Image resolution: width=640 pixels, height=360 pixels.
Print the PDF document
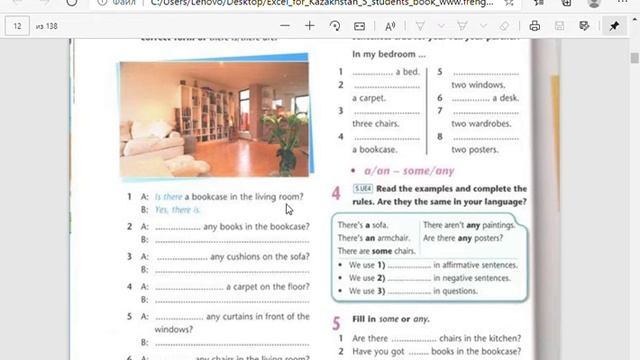click(x=535, y=26)
